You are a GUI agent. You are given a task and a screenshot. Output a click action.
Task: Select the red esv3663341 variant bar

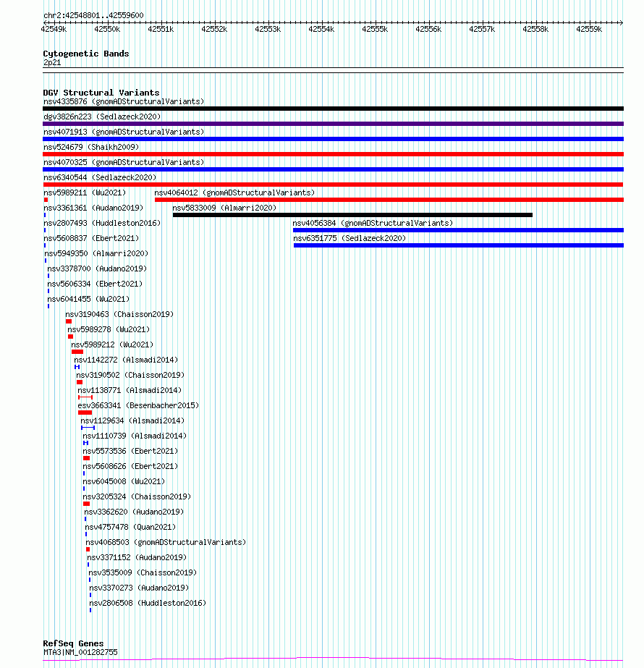pos(85,413)
